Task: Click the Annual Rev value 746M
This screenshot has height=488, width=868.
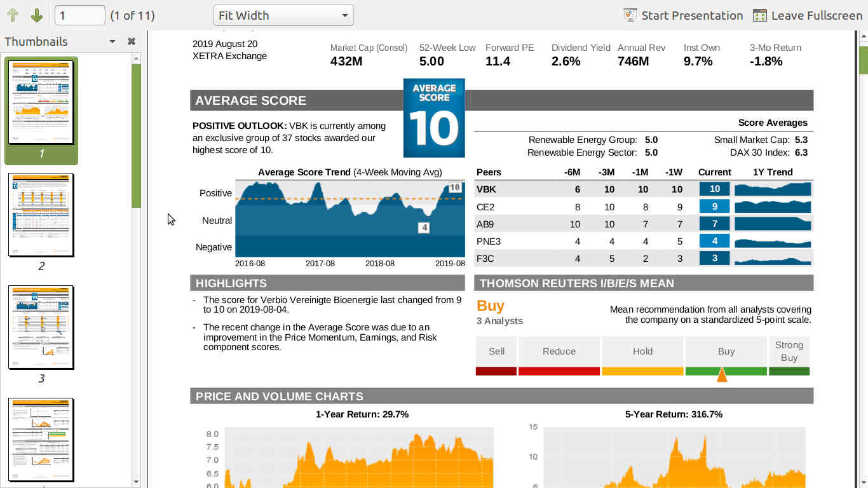Action: tap(634, 62)
